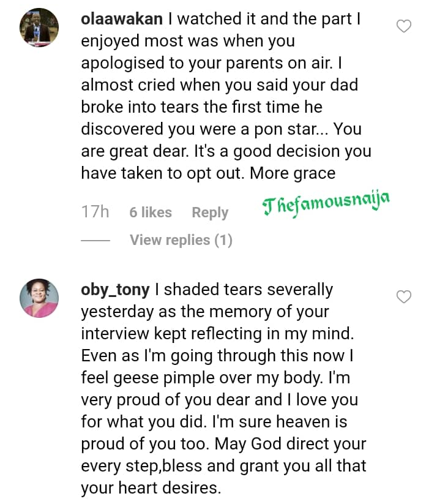
Task: Open olaawakan's profile picture
Action: point(40,28)
